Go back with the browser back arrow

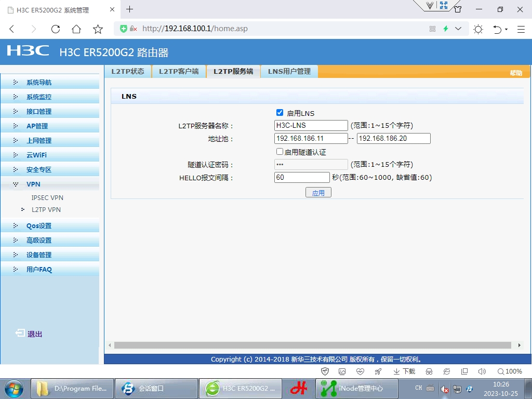[x=12, y=29]
